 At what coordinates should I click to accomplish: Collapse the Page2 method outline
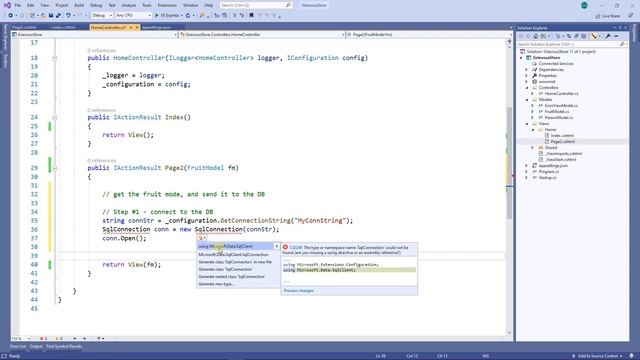[54, 168]
